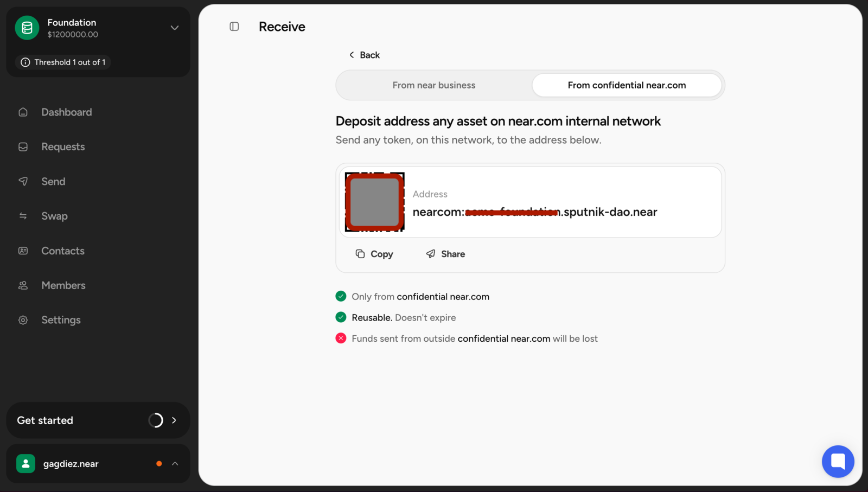Open the Send section
The width and height of the screenshot is (868, 492).
(53, 182)
